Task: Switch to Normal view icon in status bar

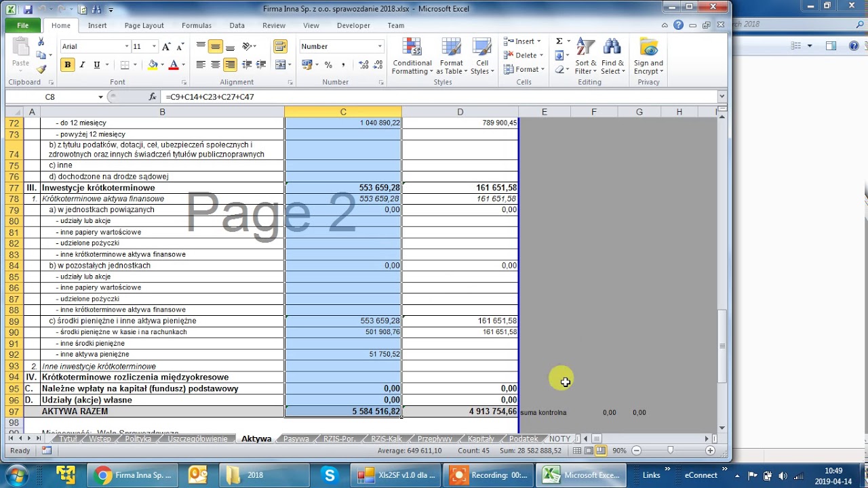Action: click(x=577, y=451)
